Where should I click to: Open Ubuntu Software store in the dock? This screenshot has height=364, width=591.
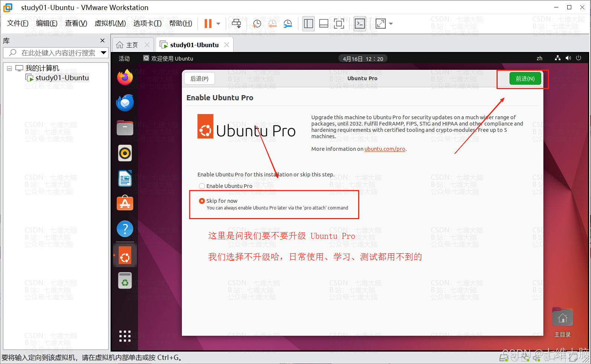(x=125, y=203)
